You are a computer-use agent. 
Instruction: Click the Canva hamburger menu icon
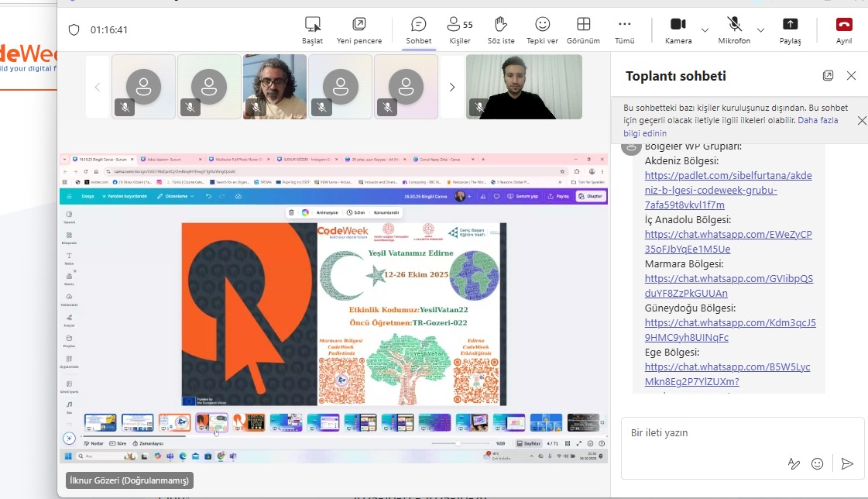point(69,196)
